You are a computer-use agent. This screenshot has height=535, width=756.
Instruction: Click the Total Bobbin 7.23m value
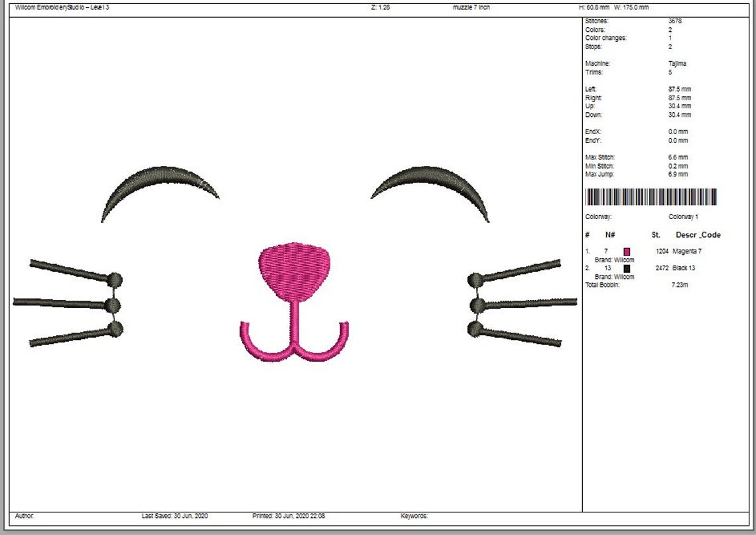pos(678,284)
